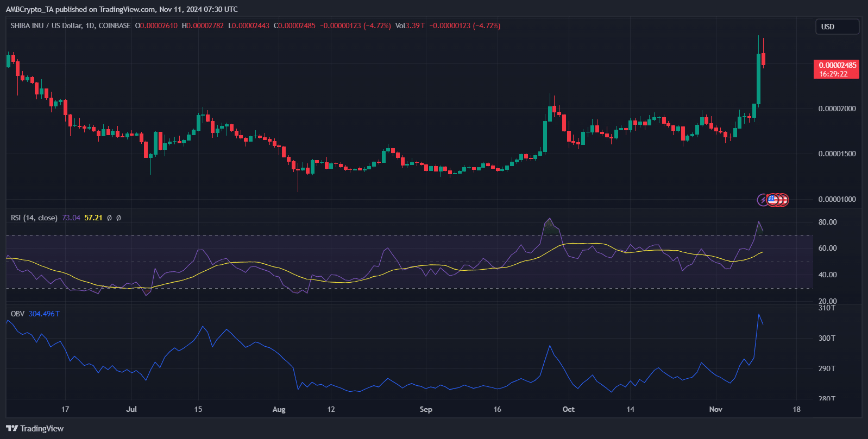The width and height of the screenshot is (868, 439).
Task: Click the 17 date on the time axis
Action: (x=65, y=409)
